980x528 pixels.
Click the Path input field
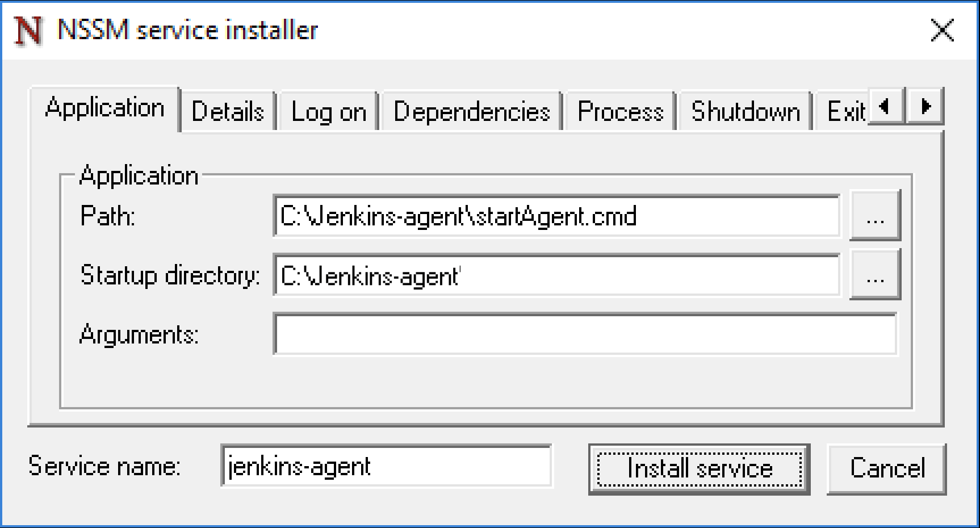tap(555, 216)
